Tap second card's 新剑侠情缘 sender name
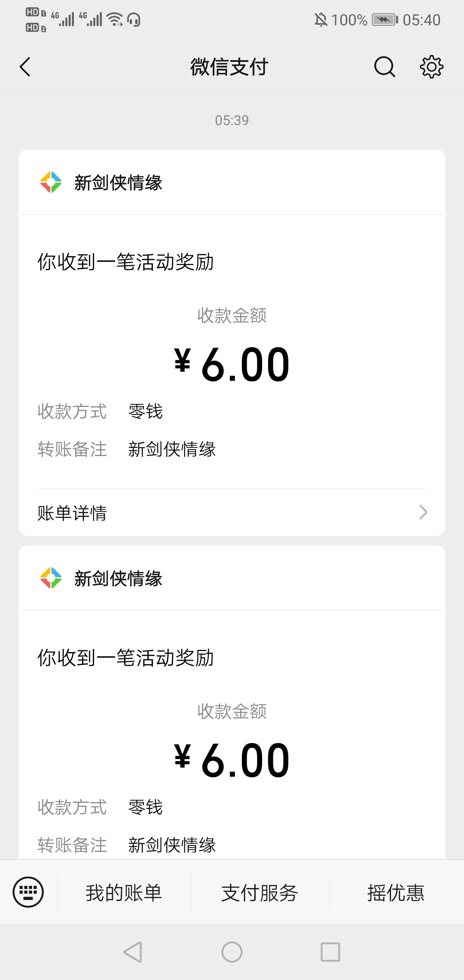The image size is (464, 980). click(x=118, y=579)
